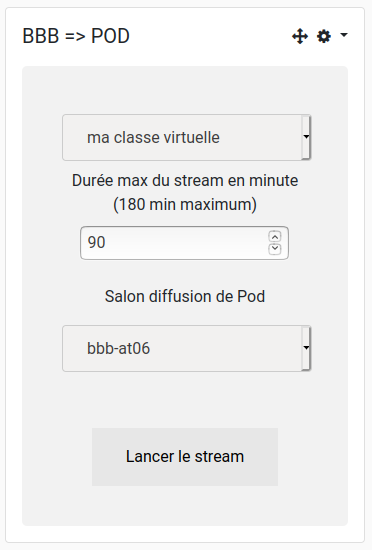The image size is (372, 550).
Task: Click the 'Durée max du stream en minute' label
Action: (185, 181)
